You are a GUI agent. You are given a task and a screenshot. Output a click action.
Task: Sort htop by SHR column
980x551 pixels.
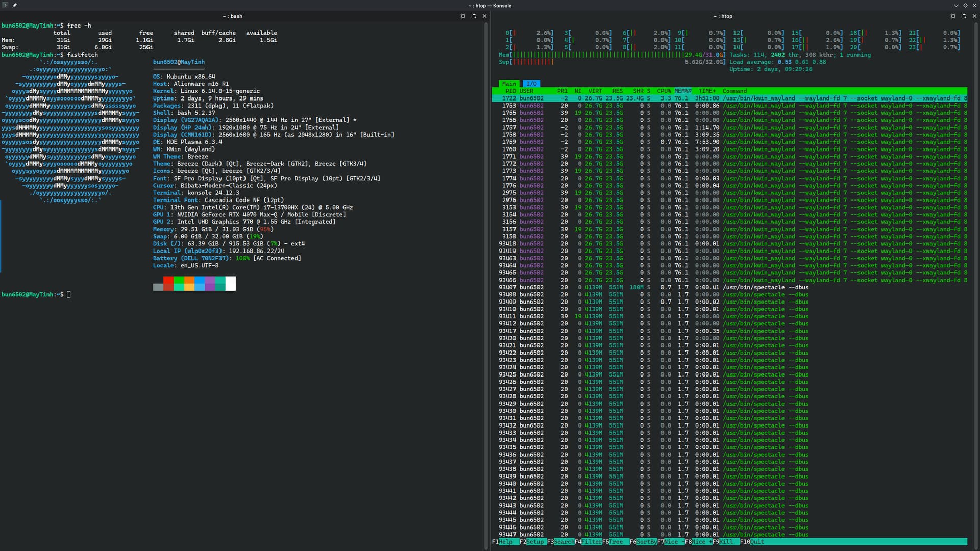click(x=638, y=91)
